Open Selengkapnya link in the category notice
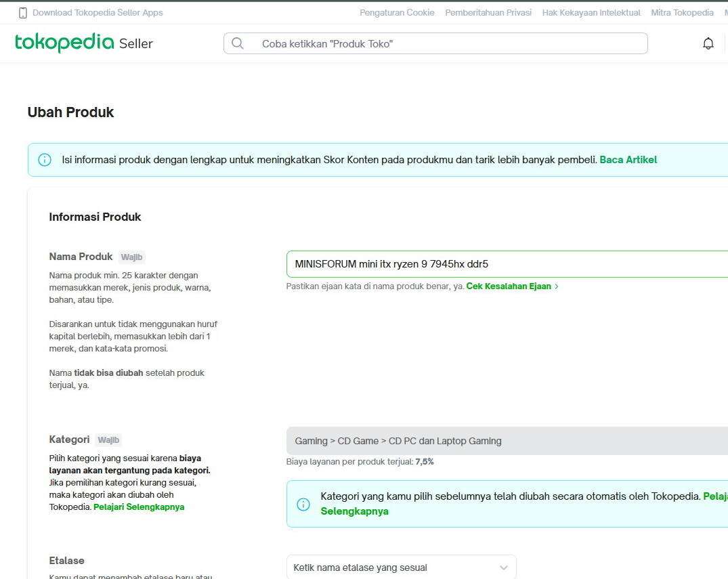Screen dimensions: 728x579 click(355, 511)
